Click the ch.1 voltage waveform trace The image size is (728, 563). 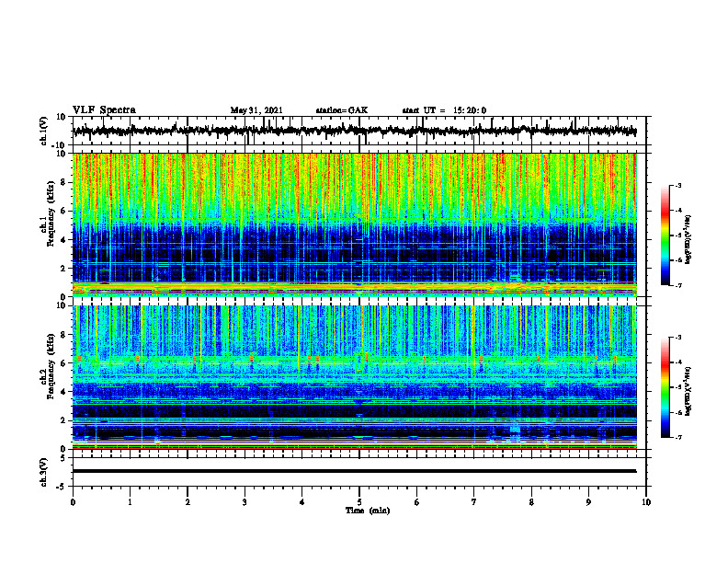pos(354,131)
